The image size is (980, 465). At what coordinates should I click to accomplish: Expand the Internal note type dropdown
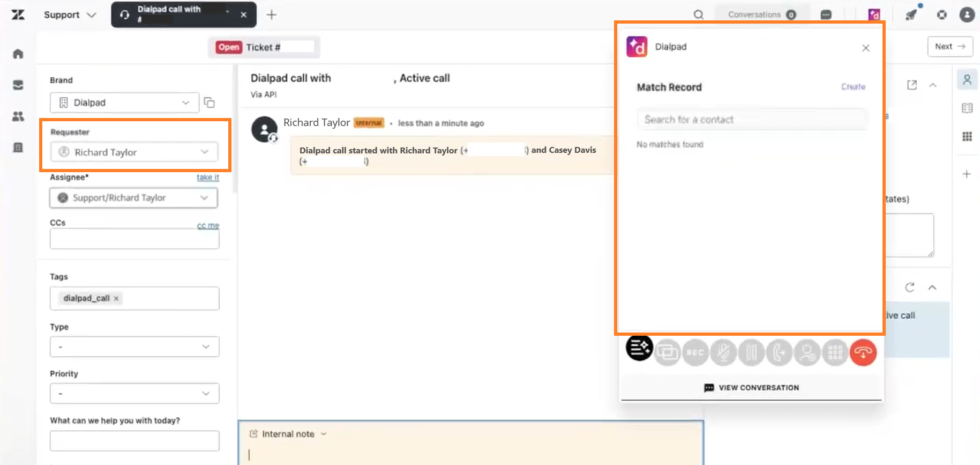pos(288,434)
